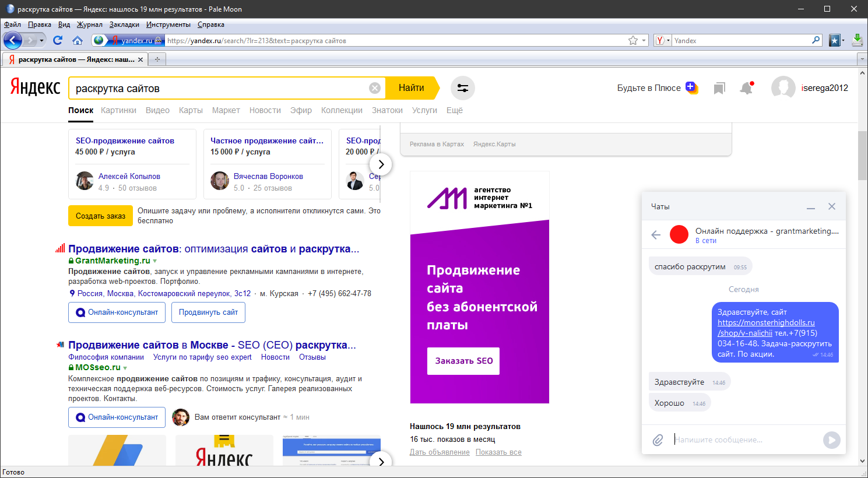Open Продвижение сайтов в Москве result link
868x478 pixels.
click(212, 345)
